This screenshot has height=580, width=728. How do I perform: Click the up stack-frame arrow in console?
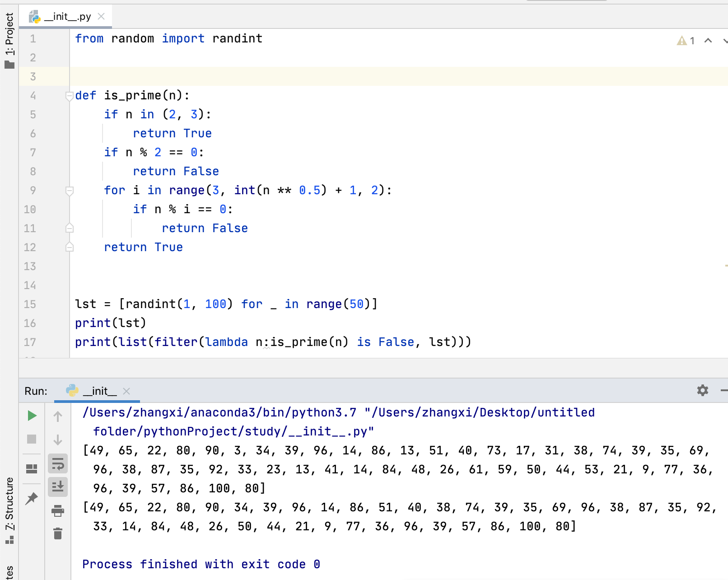coord(57,416)
